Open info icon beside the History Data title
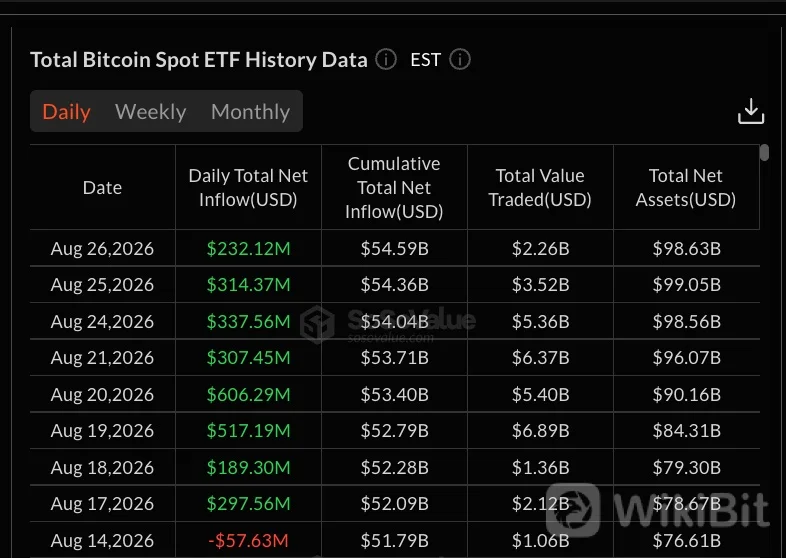Image resolution: width=786 pixels, height=558 pixels. pos(386,60)
